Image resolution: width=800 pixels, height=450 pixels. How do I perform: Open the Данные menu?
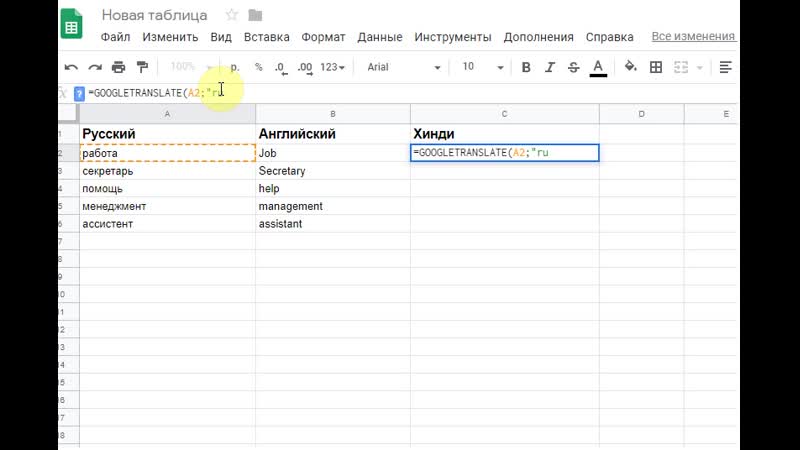coord(380,37)
